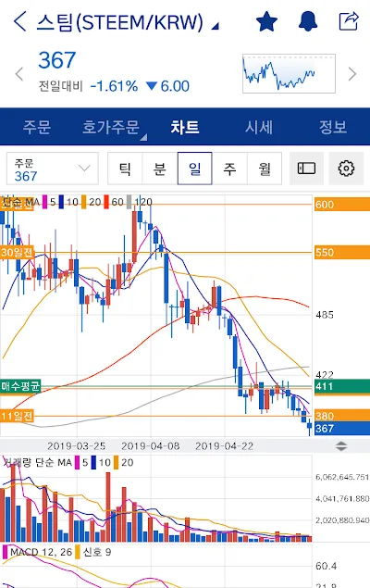
Task: Click the ▼6.00 price change value
Action: pyautogui.click(x=167, y=87)
